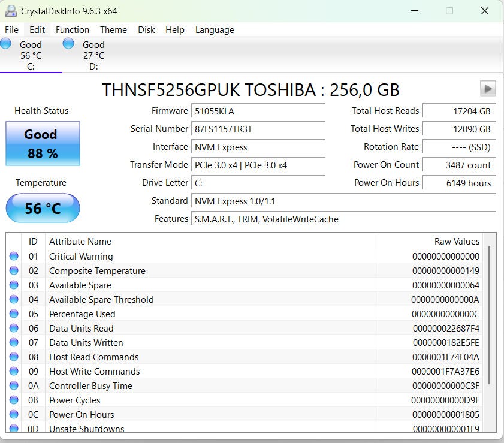
Task: Click the Standard field NVM Express 1.0/1.1
Action: pos(343,201)
